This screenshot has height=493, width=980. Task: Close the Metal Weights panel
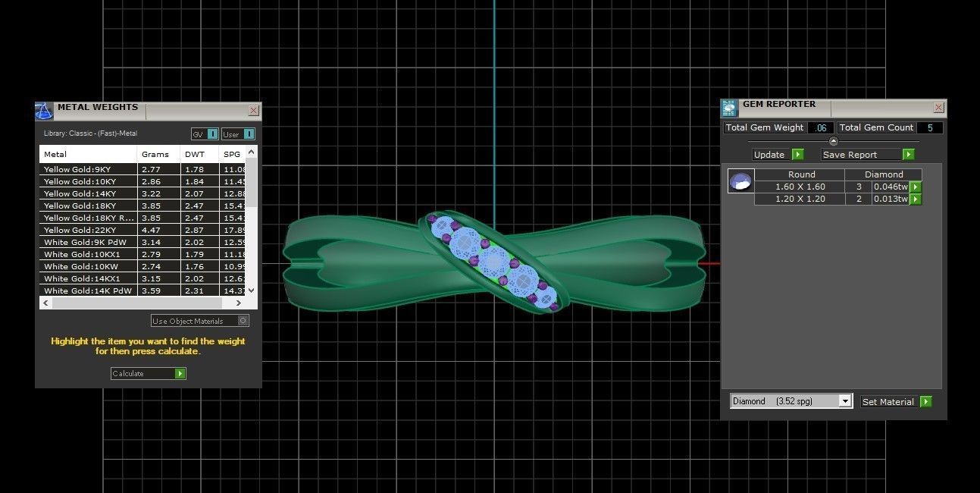(x=253, y=111)
